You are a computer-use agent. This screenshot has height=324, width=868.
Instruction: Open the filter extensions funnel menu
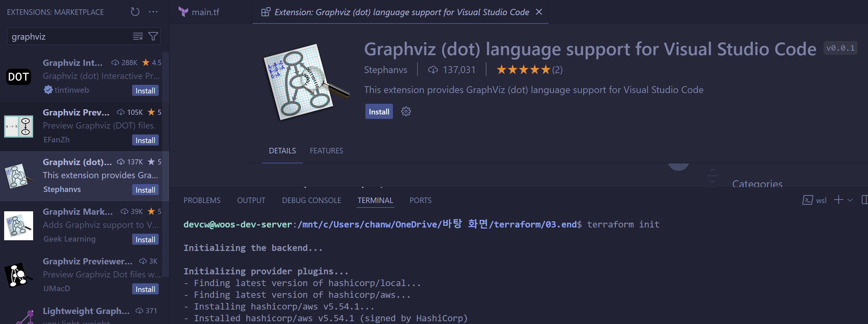tap(153, 36)
